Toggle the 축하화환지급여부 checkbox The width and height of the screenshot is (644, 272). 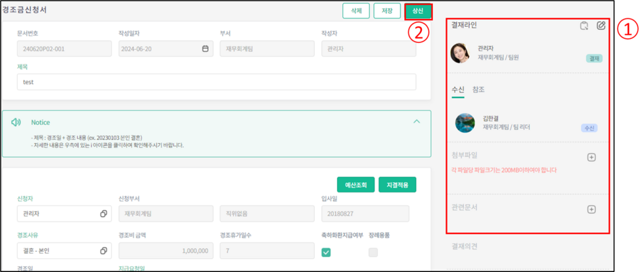click(326, 252)
